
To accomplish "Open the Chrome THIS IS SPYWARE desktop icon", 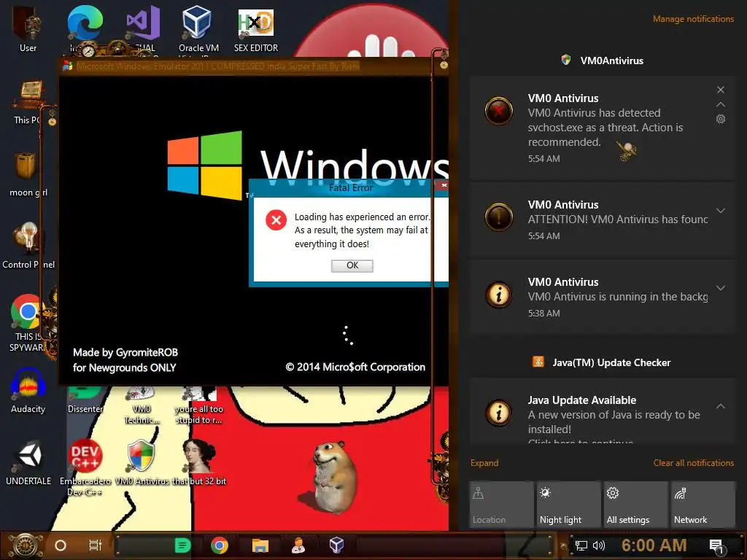I will [x=27, y=323].
